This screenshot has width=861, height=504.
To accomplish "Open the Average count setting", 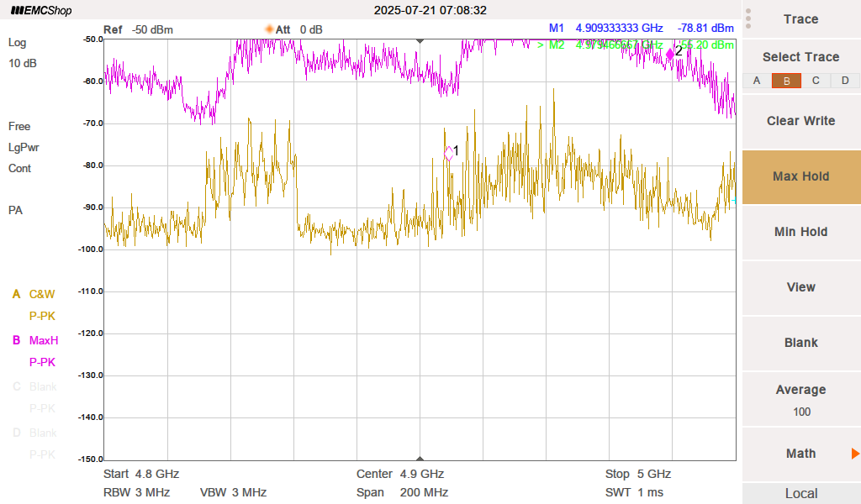I will (x=800, y=400).
